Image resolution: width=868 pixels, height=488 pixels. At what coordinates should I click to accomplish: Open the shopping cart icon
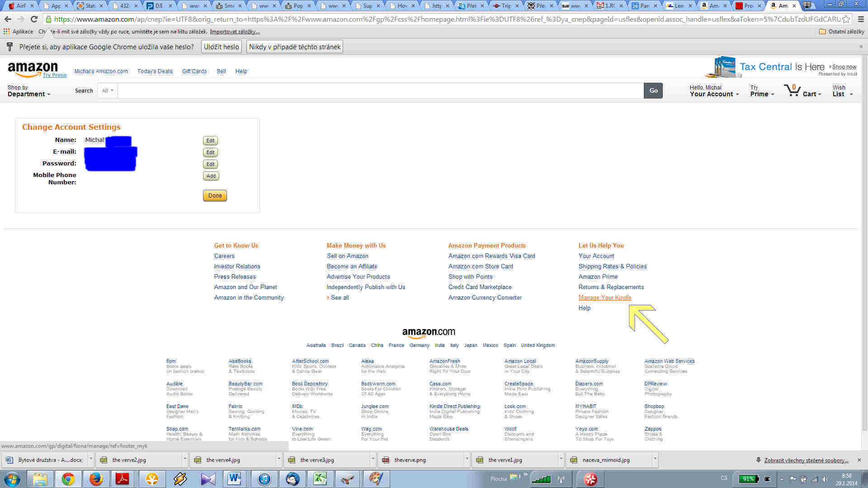[792, 90]
